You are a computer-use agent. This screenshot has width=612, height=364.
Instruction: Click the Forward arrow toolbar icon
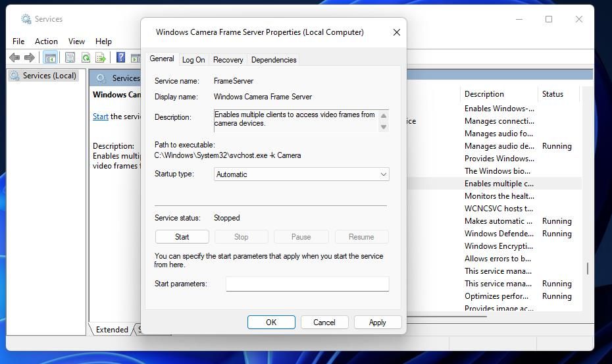29,58
